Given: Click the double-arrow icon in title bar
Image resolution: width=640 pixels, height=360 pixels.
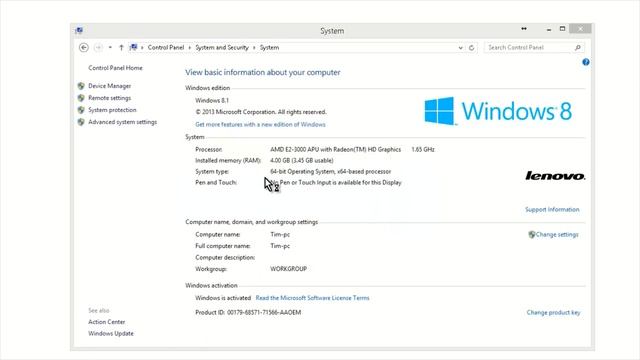Looking at the screenshot, I should 524,29.
